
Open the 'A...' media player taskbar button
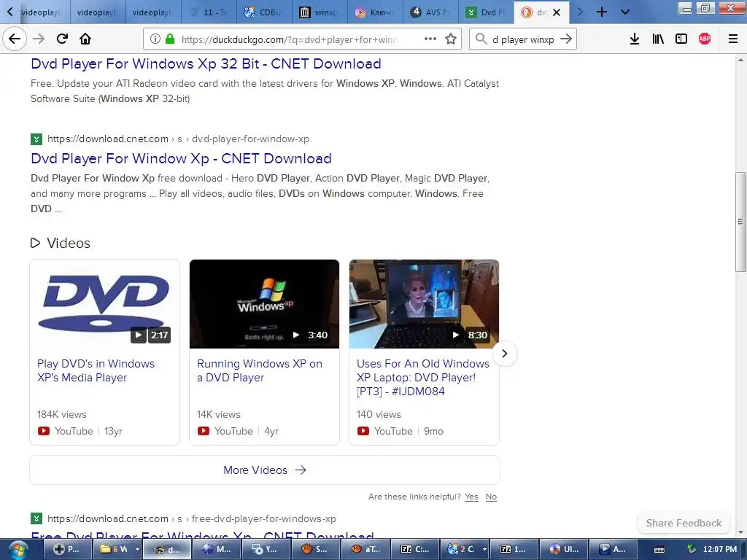[x=613, y=549]
